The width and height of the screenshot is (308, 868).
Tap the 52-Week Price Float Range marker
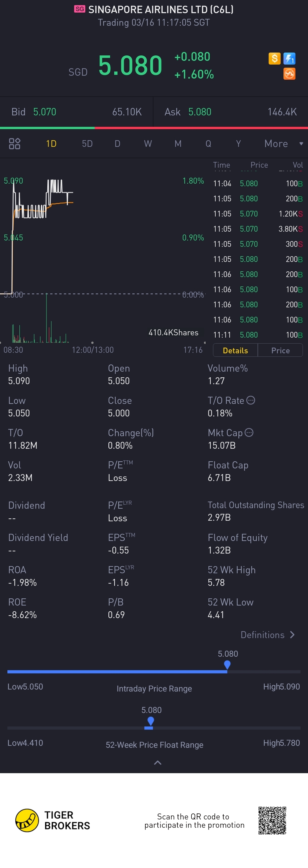click(x=151, y=721)
